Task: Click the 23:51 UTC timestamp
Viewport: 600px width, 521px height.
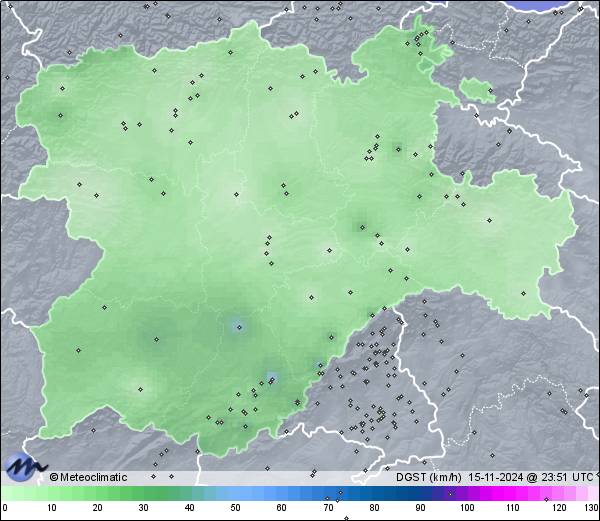Action: [x=565, y=477]
